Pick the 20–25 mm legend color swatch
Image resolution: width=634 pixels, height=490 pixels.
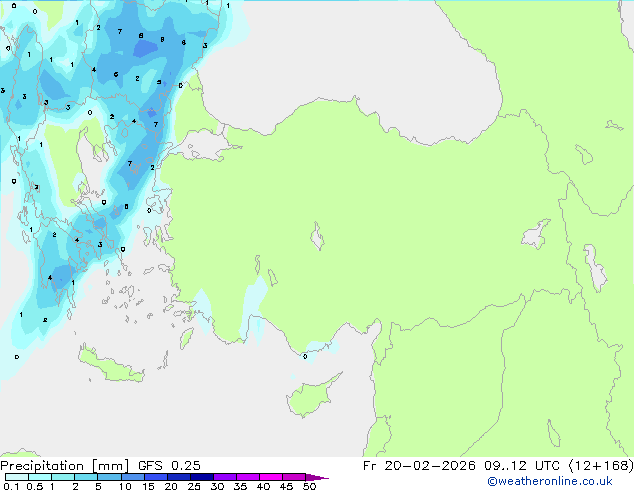pyautogui.click(x=178, y=477)
